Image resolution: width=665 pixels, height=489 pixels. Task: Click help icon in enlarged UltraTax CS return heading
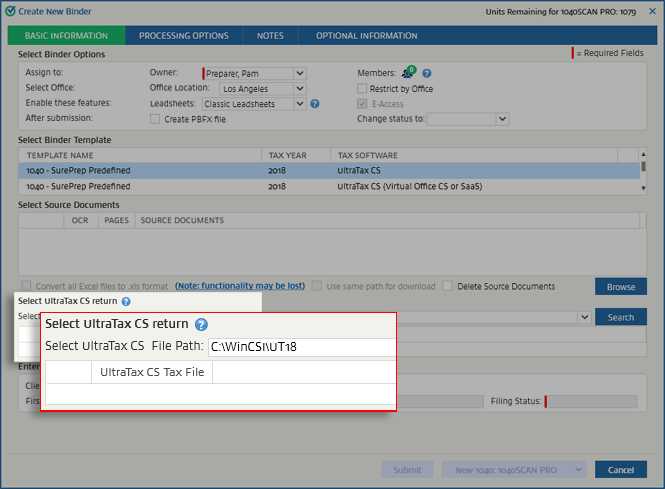pyautogui.click(x=201, y=324)
